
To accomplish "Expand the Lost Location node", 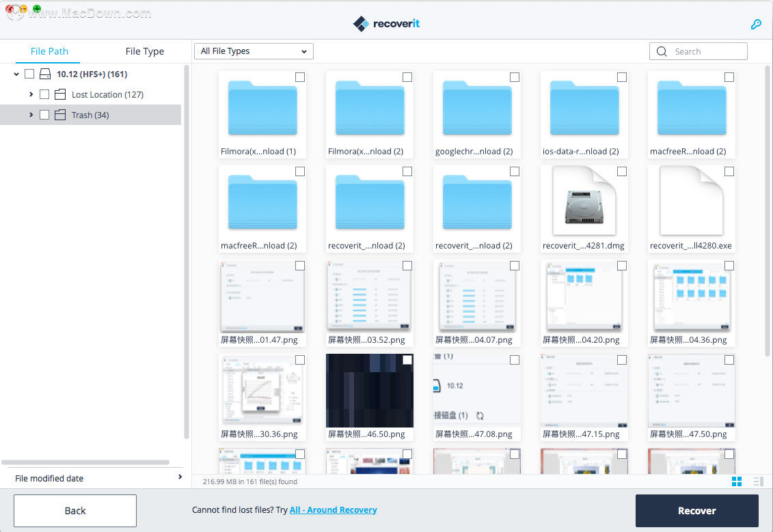I will point(31,94).
